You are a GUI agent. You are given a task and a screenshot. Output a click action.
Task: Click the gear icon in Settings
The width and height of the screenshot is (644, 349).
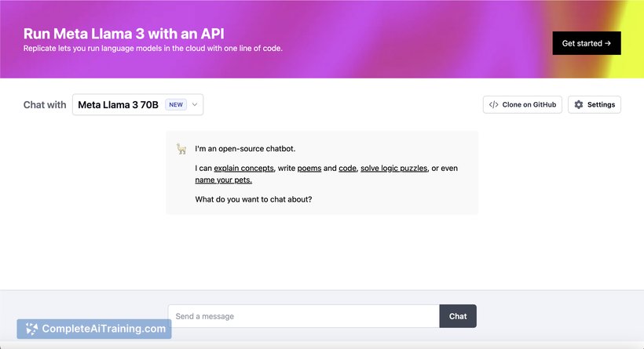click(x=579, y=104)
